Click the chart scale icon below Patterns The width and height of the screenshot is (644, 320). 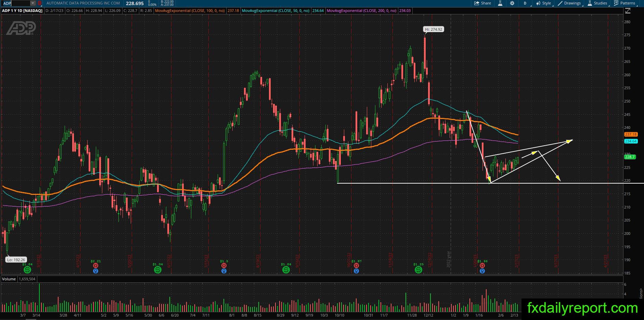[628, 11]
